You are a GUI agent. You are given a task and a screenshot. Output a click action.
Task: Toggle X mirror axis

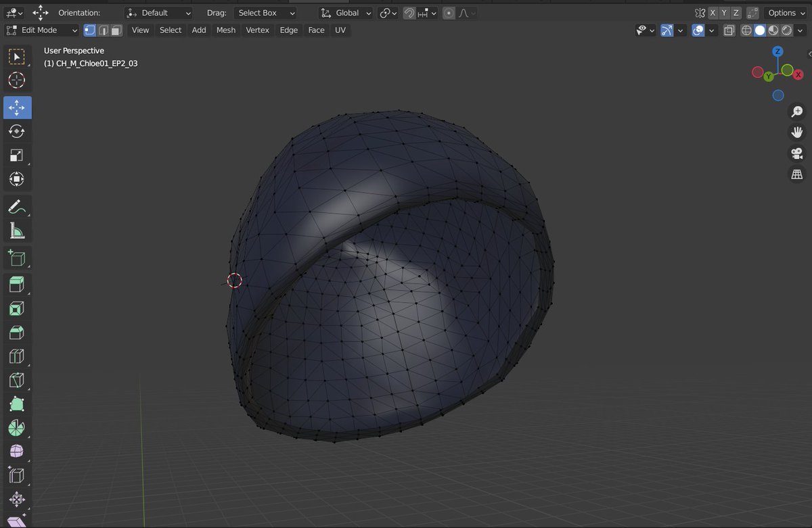(x=713, y=13)
